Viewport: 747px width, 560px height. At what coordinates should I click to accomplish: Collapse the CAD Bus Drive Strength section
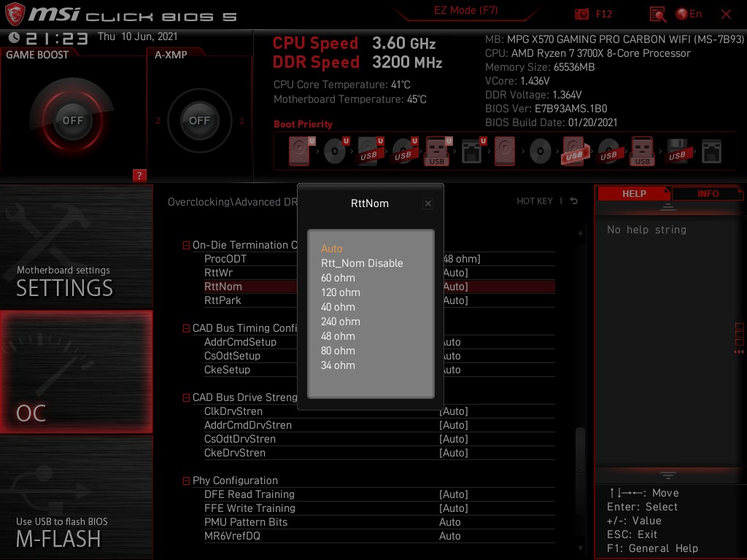(186, 397)
